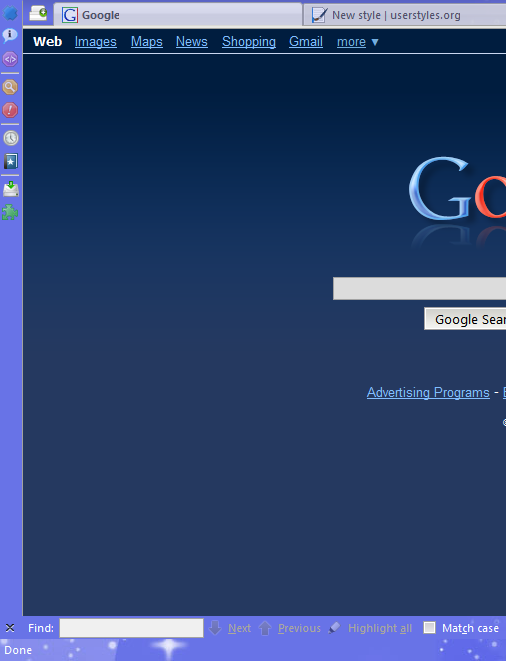Open the bookmarks book icon
506x661 pixels.
point(11,161)
